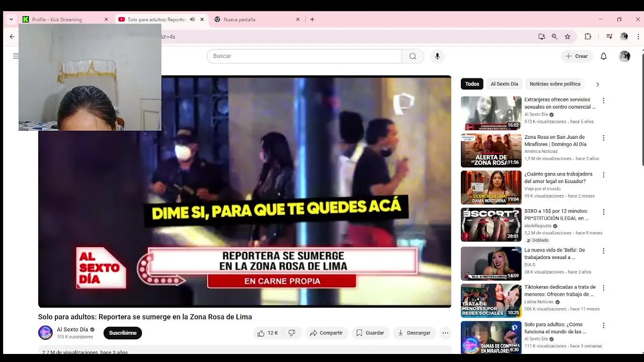
Task: Open options for Zona Rosa San Juan video
Action: tap(604, 138)
